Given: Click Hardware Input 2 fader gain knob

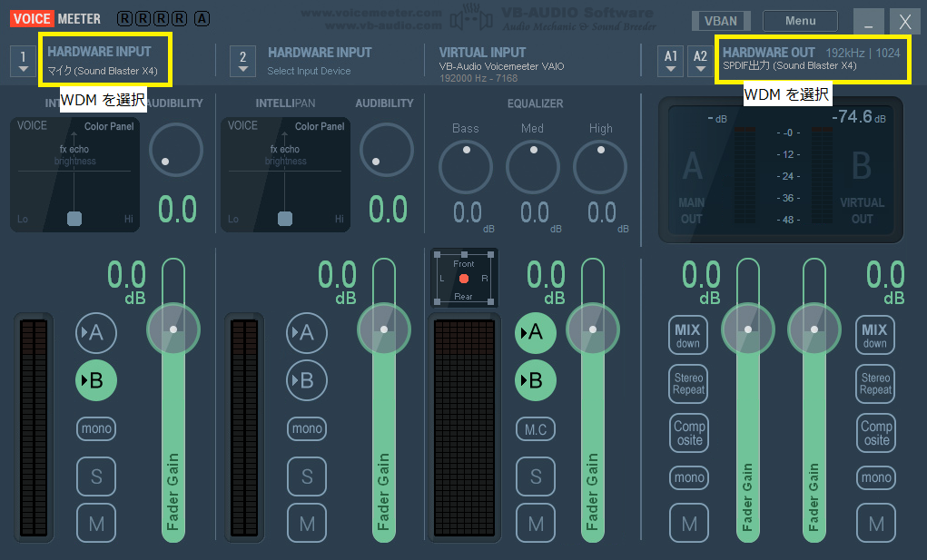Looking at the screenshot, I should 384,329.
